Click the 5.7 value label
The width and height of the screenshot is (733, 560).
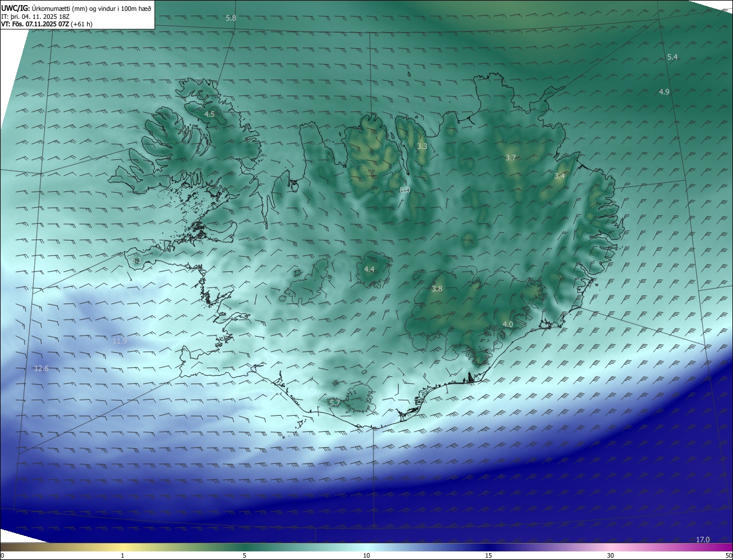click(336, 404)
